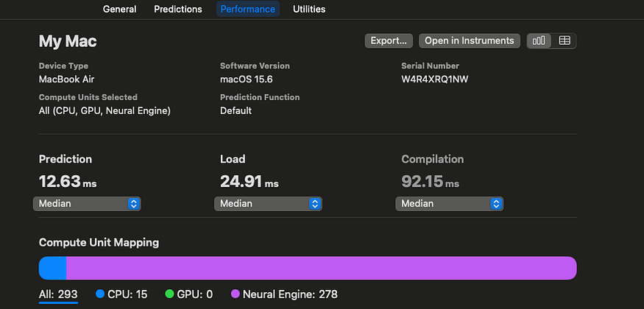Filter mapping by All: 293
This screenshot has width=644, height=309.
58,294
